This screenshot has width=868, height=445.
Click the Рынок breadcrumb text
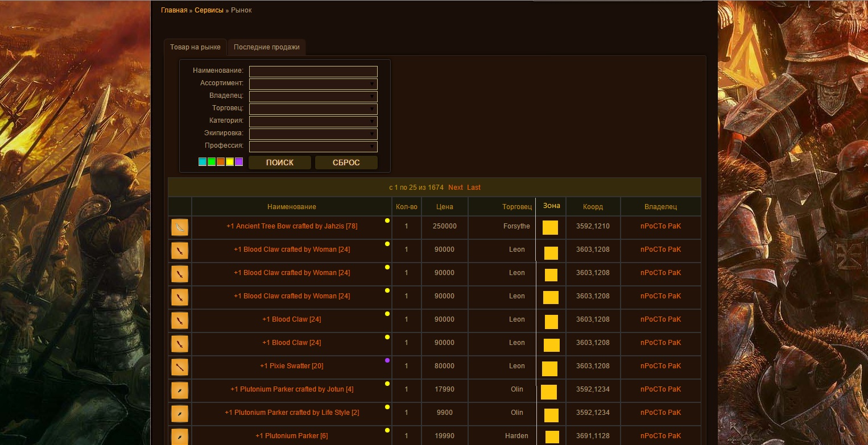click(241, 10)
